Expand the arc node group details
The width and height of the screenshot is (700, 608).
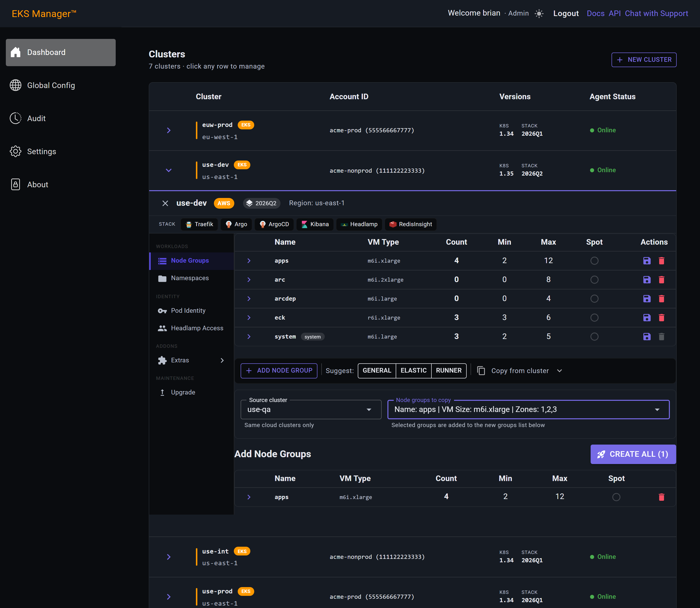(x=249, y=280)
